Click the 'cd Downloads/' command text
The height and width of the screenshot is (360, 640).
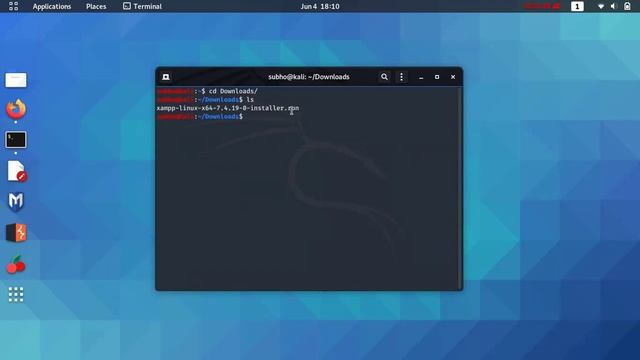tap(233, 91)
